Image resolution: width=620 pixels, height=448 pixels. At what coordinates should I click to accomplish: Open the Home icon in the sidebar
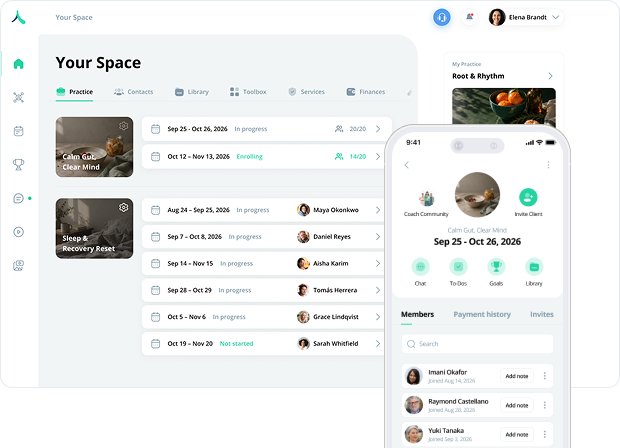pyautogui.click(x=19, y=64)
